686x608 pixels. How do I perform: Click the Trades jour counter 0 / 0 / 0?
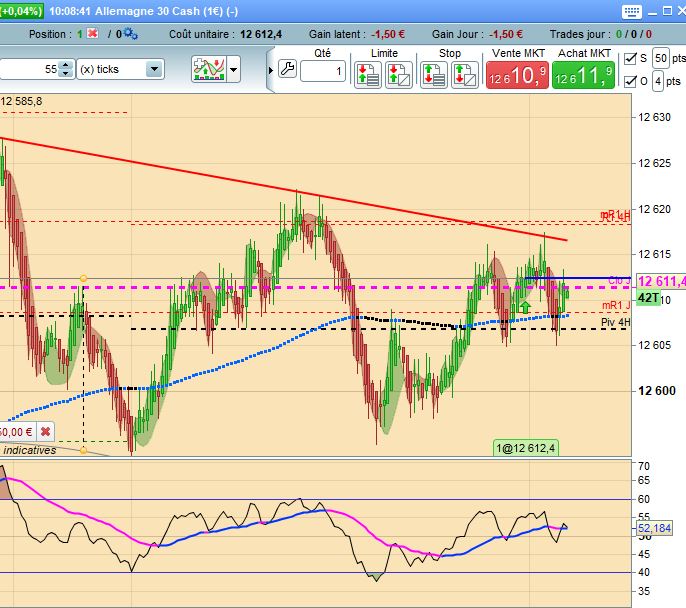634,34
